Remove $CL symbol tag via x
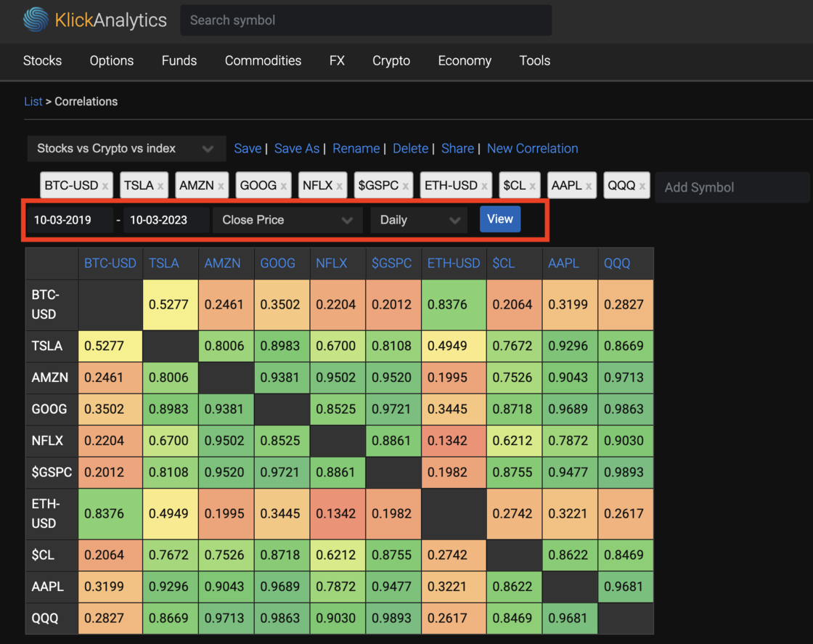The height and width of the screenshot is (644, 813). coord(533,187)
